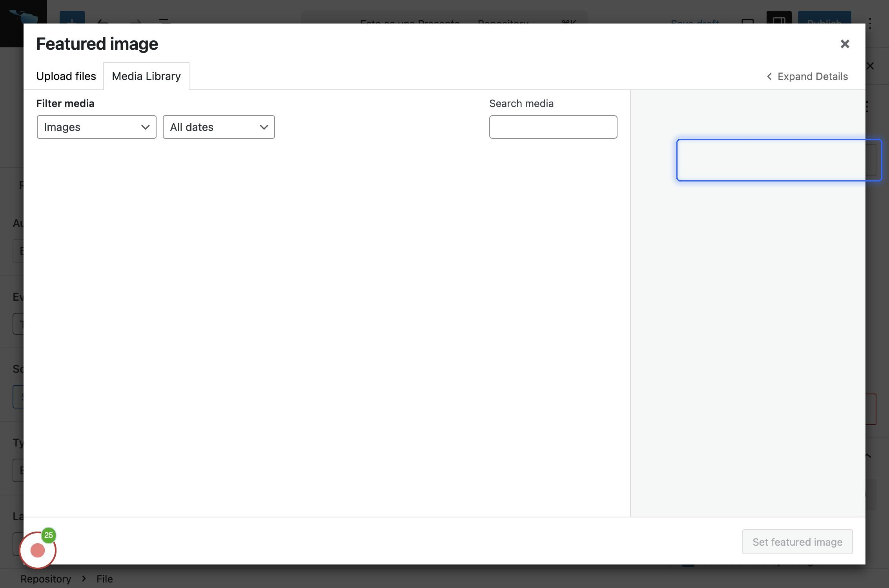889x588 pixels.
Task: Click the chevron beside Expand Details
Action: [x=769, y=76]
